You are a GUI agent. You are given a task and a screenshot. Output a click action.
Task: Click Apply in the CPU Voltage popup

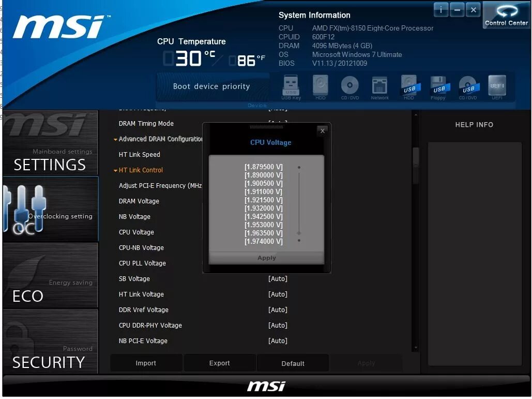click(x=267, y=258)
